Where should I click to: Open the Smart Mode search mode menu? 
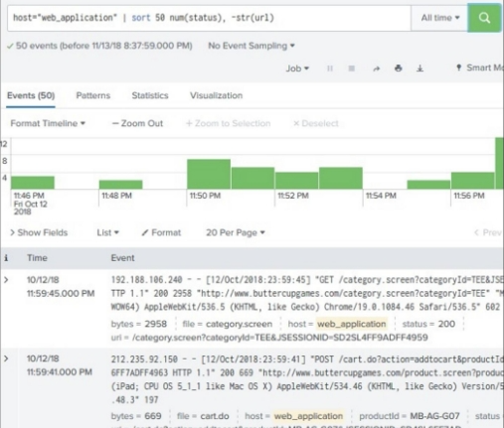tap(480, 68)
